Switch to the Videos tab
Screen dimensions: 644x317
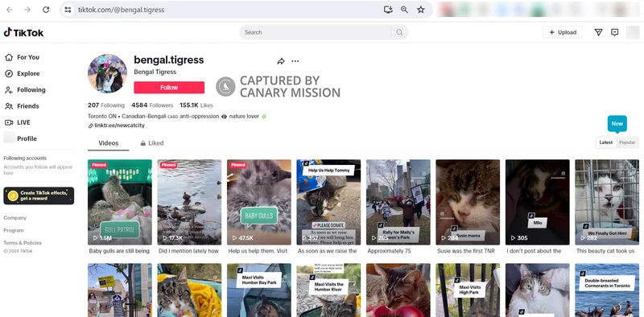coord(109,143)
